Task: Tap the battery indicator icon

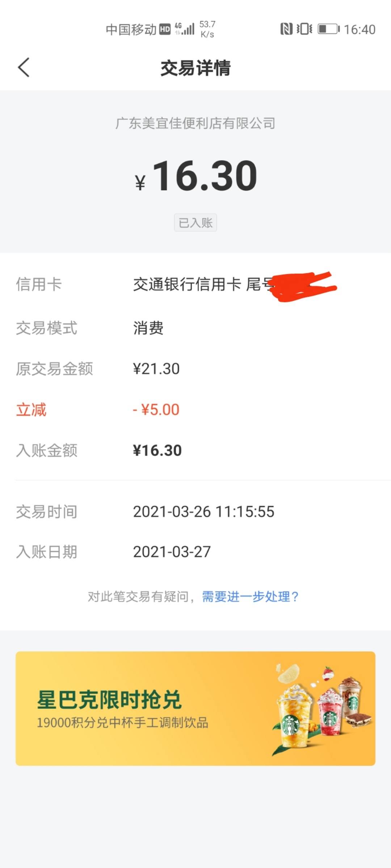Action: [x=329, y=29]
